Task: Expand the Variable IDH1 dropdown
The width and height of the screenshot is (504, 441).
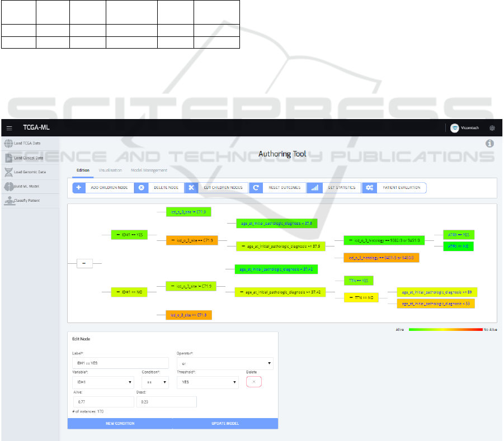Action: tap(103, 382)
